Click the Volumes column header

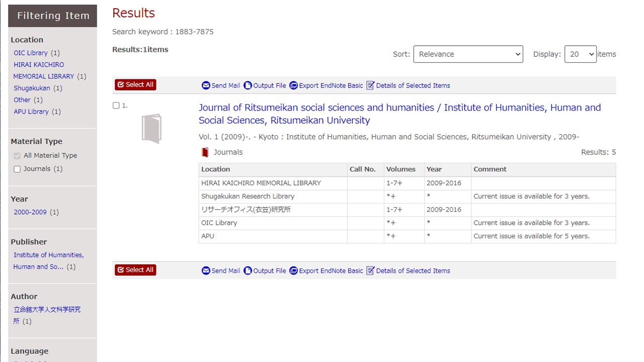coord(404,169)
